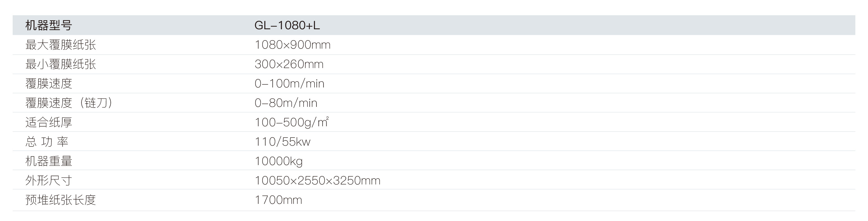The height and width of the screenshot is (221, 868).
Task: Select the 1700mm length value
Action: click(x=278, y=200)
